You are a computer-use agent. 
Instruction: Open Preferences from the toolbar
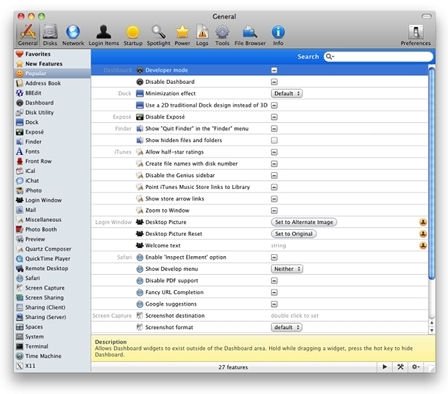415,35
